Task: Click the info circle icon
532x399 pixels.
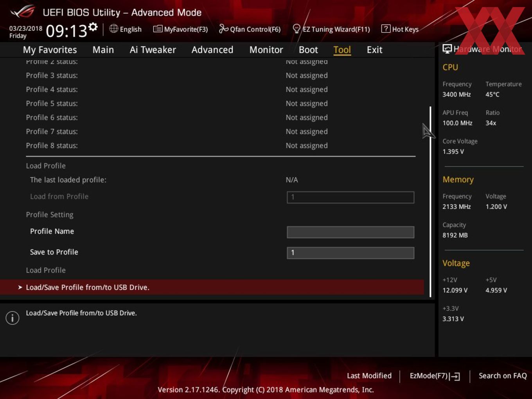Action: [x=13, y=318]
